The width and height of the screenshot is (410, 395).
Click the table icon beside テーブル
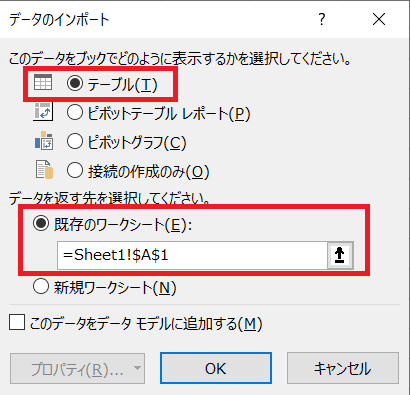[43, 82]
